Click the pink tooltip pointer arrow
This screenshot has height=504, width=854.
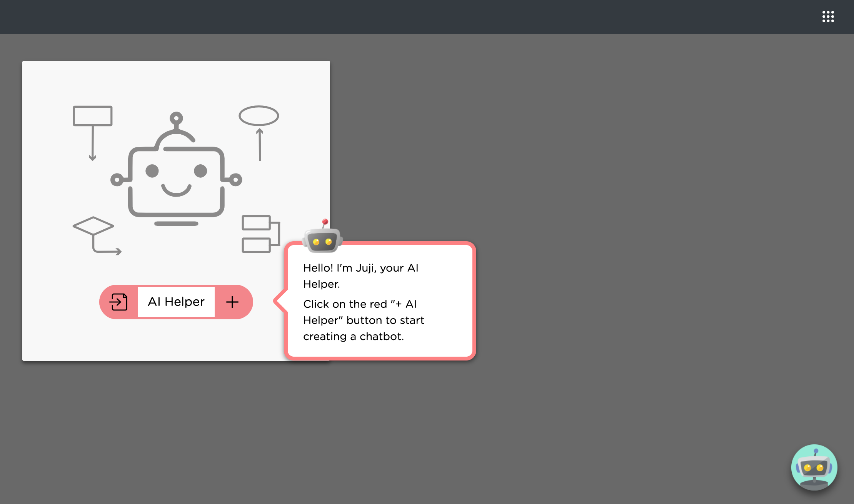(280, 300)
